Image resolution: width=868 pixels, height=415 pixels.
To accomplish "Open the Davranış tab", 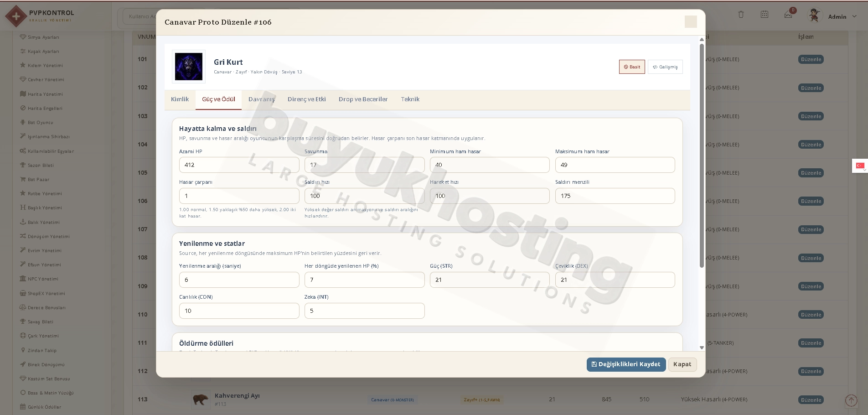I will point(262,99).
